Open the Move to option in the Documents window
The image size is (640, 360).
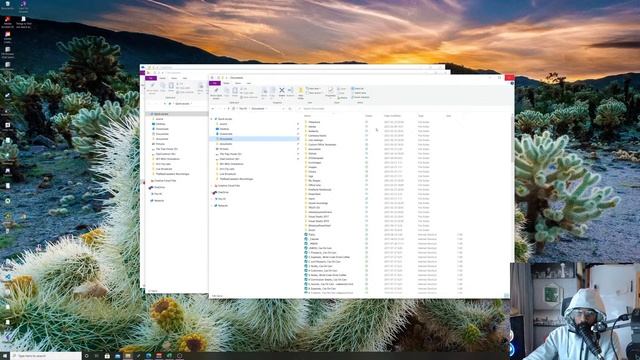coord(264,93)
